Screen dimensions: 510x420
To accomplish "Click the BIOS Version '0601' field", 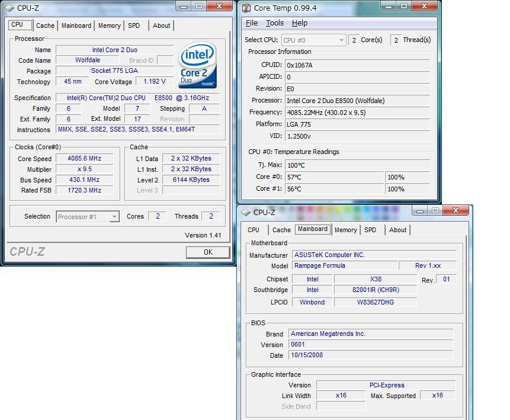I will pos(371,345).
